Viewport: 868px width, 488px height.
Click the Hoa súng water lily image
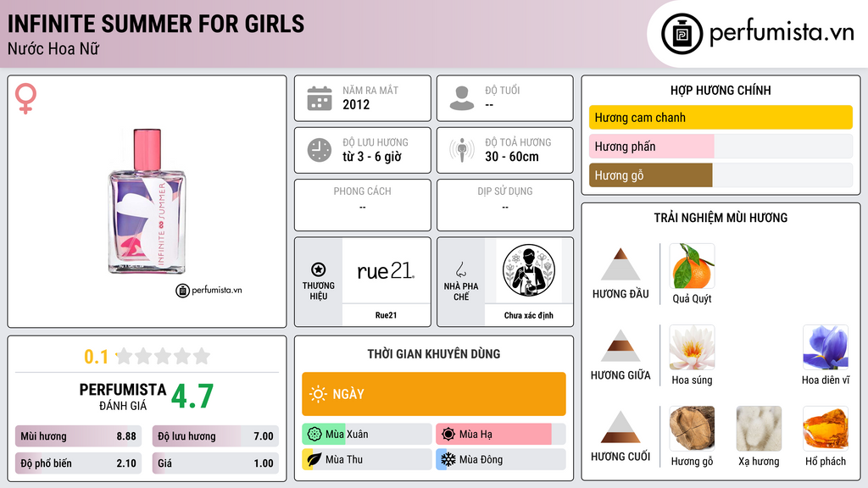tap(692, 347)
